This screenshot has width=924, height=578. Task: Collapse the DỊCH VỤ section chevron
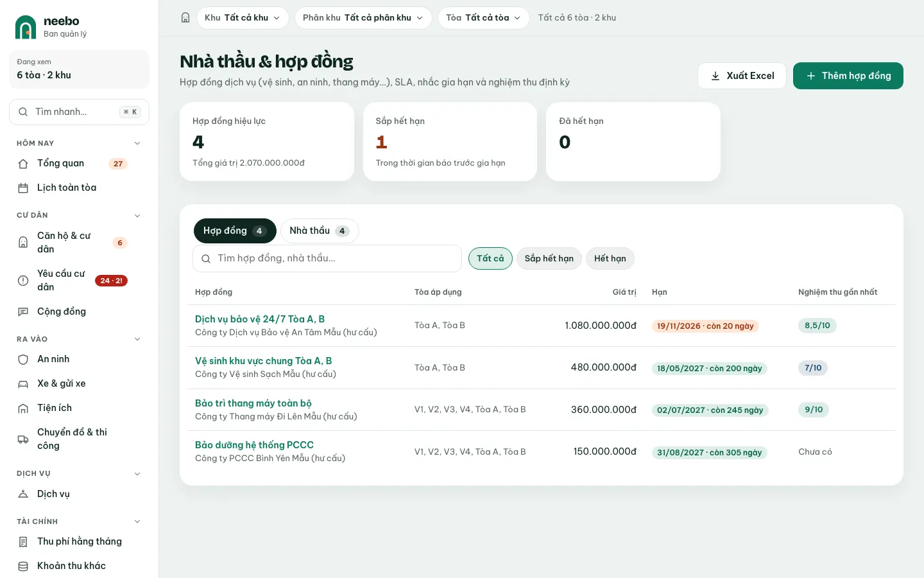pyautogui.click(x=137, y=474)
